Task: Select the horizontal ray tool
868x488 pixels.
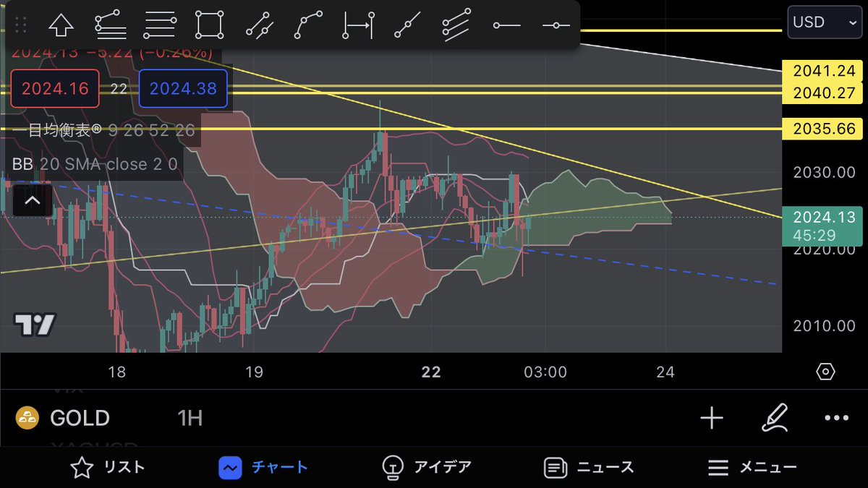Action: pos(556,25)
